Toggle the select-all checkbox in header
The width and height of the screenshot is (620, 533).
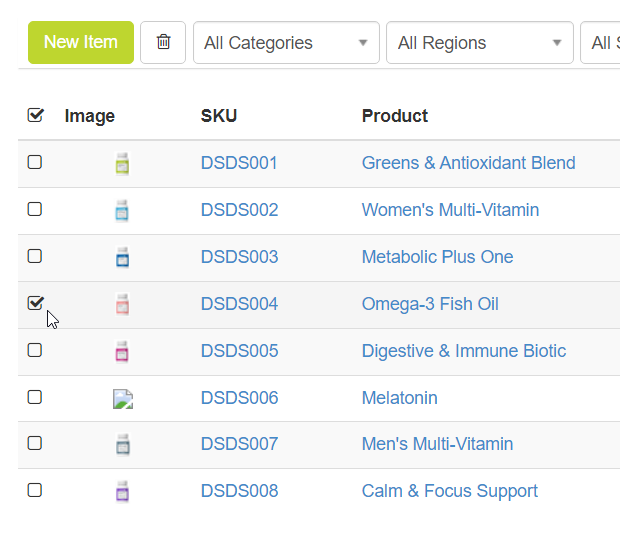pos(35,116)
